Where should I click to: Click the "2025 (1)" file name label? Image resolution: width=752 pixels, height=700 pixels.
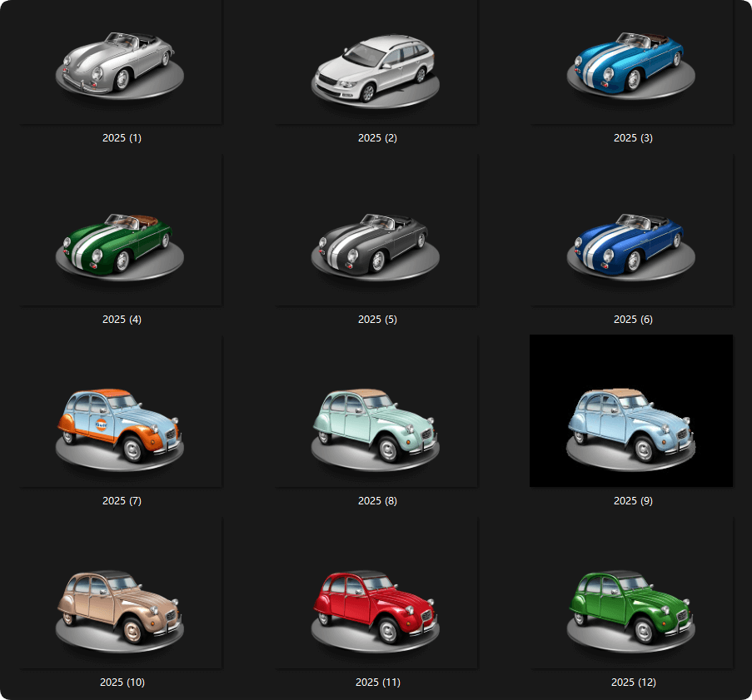point(122,138)
